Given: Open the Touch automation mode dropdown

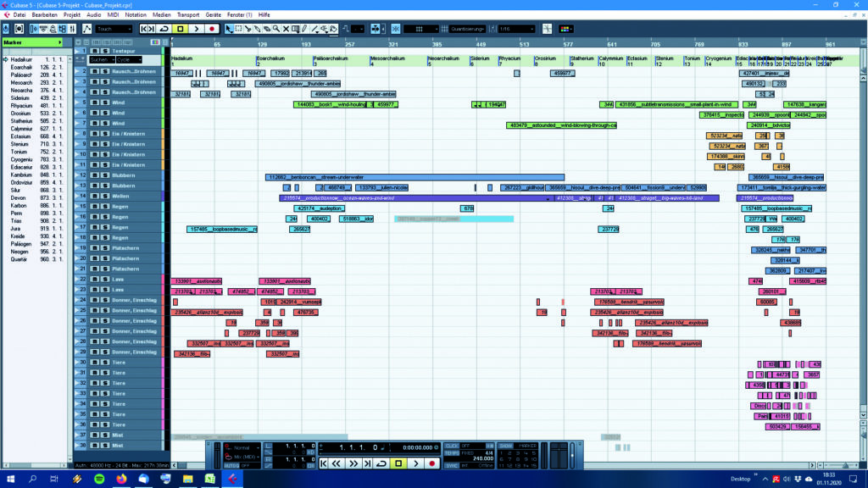Looking at the screenshot, I should pos(114,29).
